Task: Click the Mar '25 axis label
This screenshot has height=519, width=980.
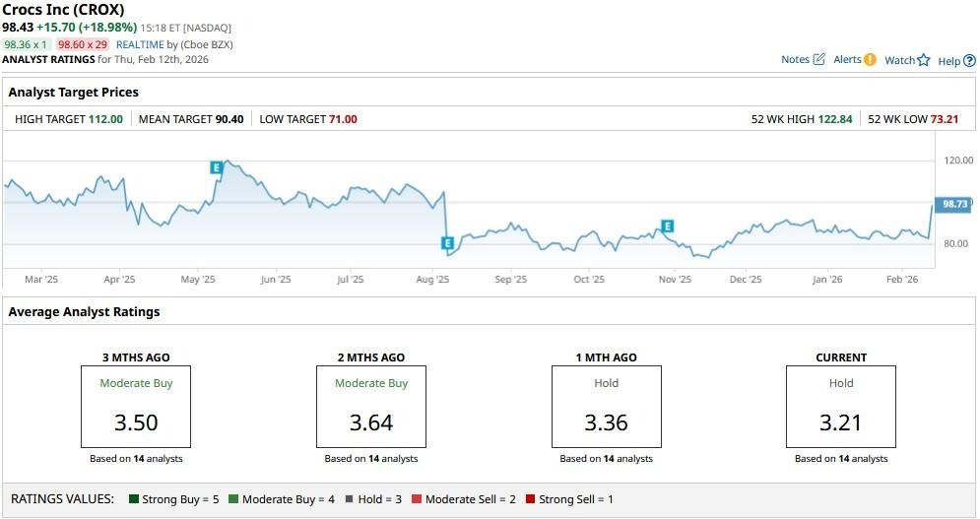Action: click(41, 279)
